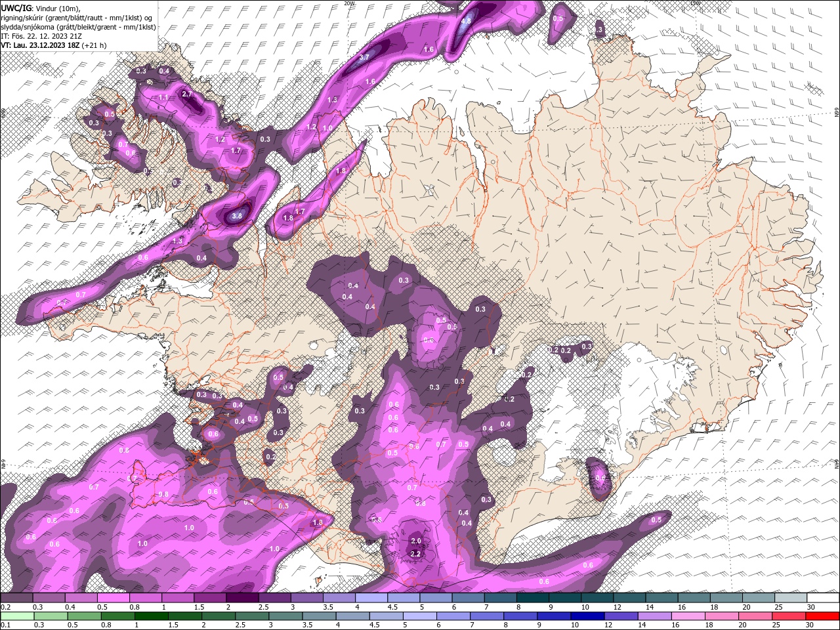Click the 20W longitude label at the top

click(x=349, y=3)
